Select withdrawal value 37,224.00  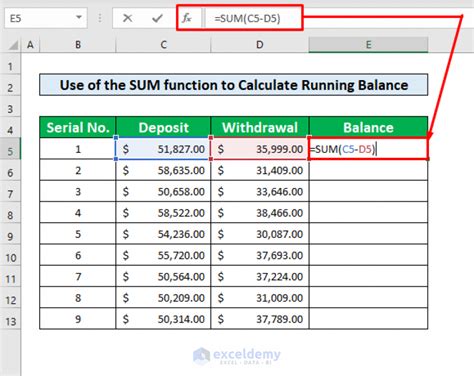(260, 276)
